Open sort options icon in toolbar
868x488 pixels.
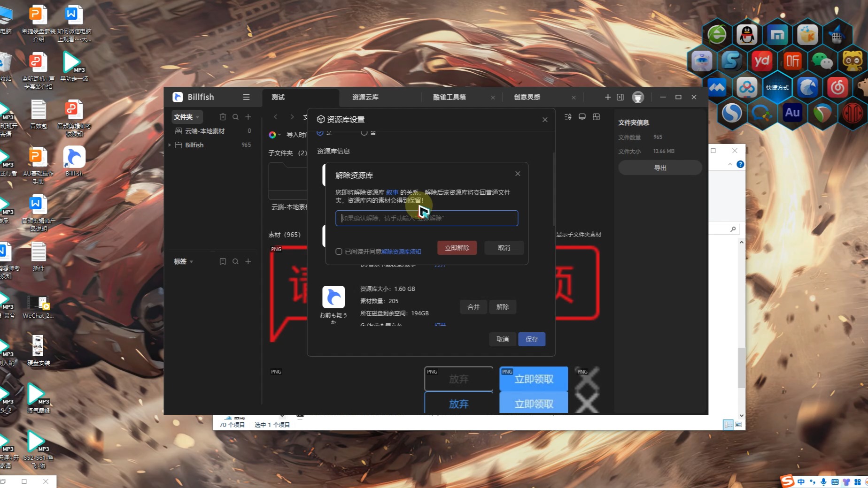click(568, 117)
